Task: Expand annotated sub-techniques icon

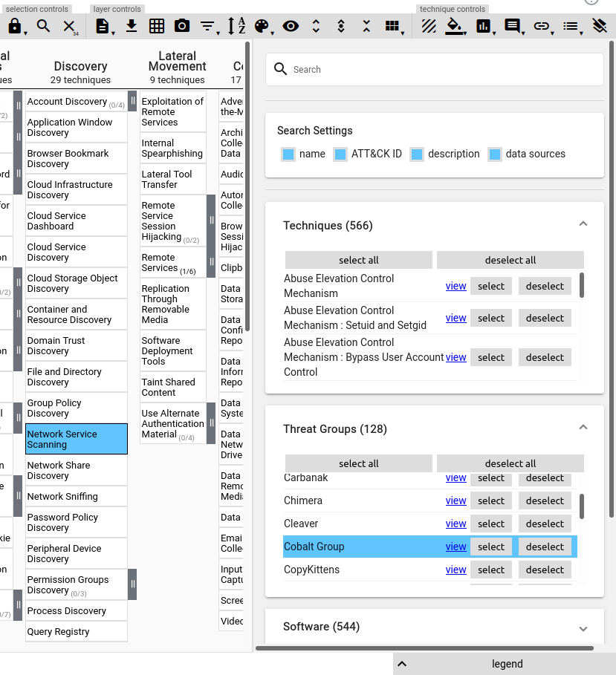Action: coord(341,26)
